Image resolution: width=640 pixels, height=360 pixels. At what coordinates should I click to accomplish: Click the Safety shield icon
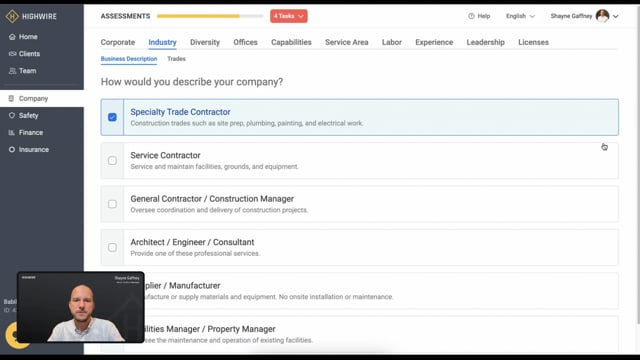(12, 116)
